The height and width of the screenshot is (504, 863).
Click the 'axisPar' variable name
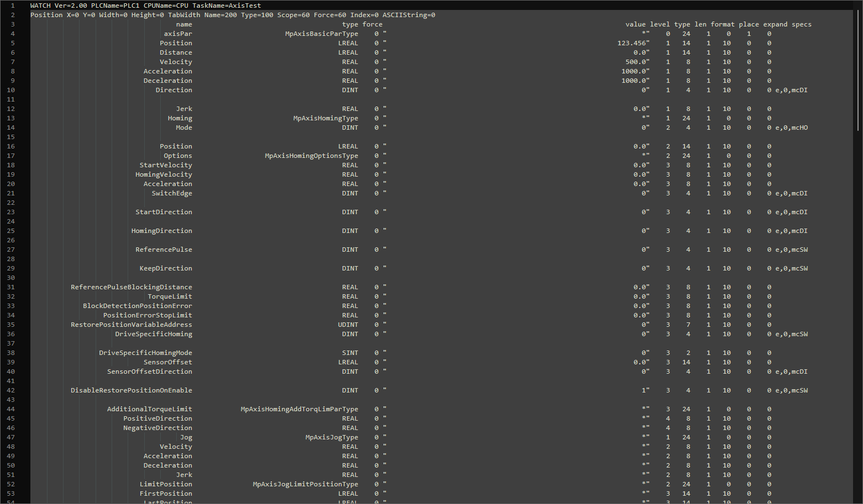click(178, 34)
